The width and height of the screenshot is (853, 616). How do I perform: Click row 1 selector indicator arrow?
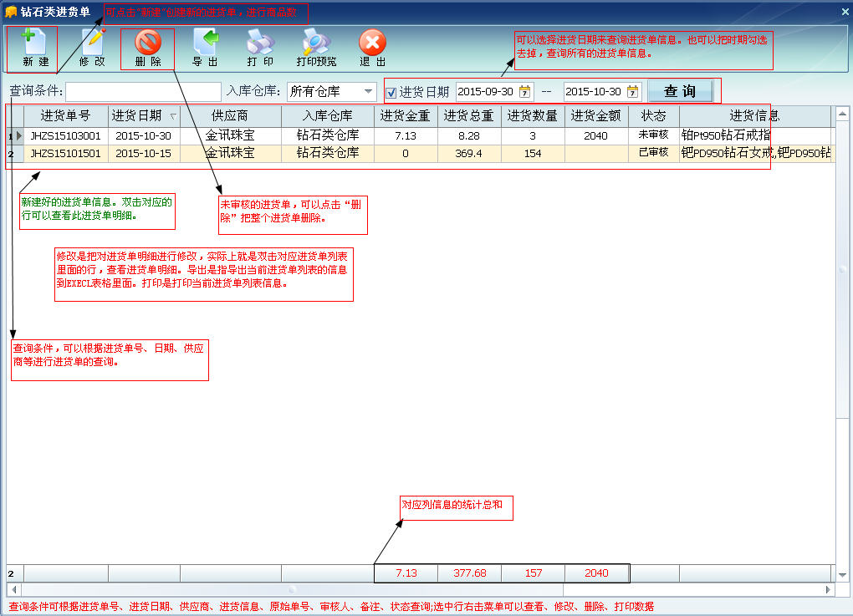pyautogui.click(x=19, y=136)
